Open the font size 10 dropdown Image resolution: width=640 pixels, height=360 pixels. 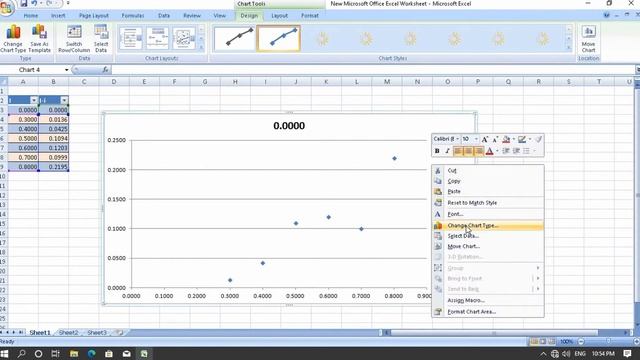tap(476, 139)
